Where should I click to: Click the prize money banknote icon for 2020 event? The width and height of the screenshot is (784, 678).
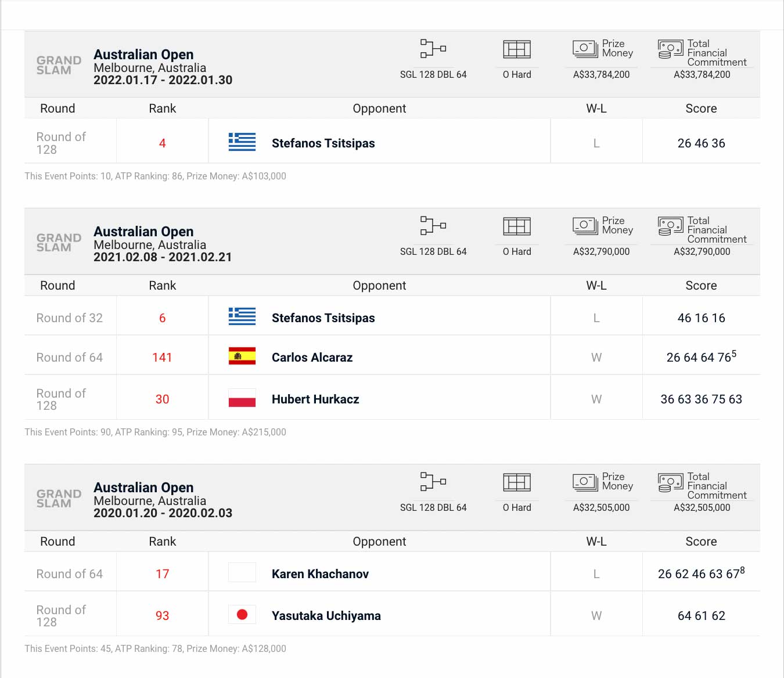coord(585,481)
